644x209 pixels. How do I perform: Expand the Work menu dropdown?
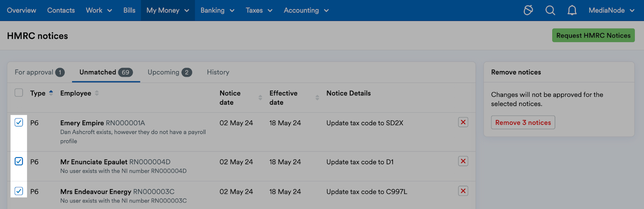pyautogui.click(x=99, y=10)
